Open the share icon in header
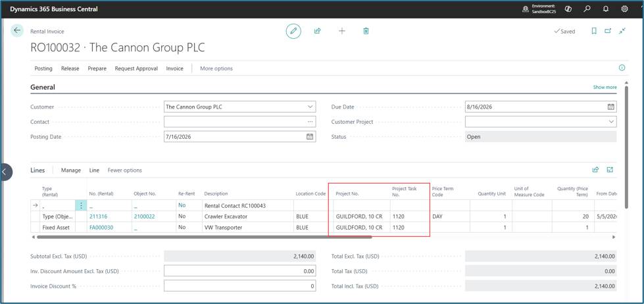This screenshot has width=644, height=304. tap(318, 31)
